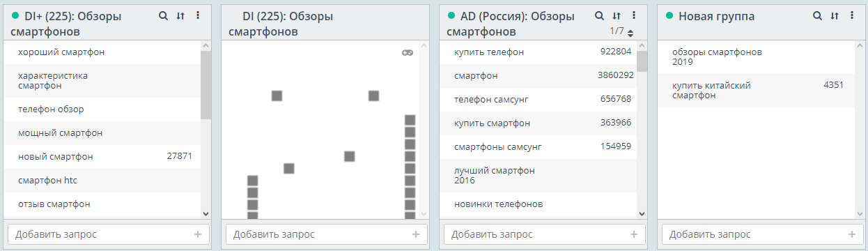The width and height of the screenshot is (868, 251).
Task: Click the DI+ list scrollbar down arrow
Action: click(x=206, y=213)
